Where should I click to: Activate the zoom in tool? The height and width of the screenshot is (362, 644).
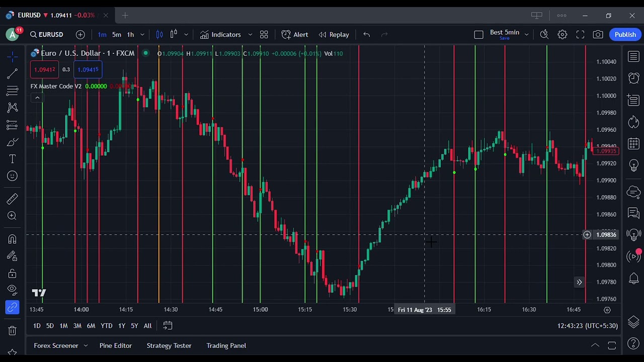pyautogui.click(x=12, y=216)
